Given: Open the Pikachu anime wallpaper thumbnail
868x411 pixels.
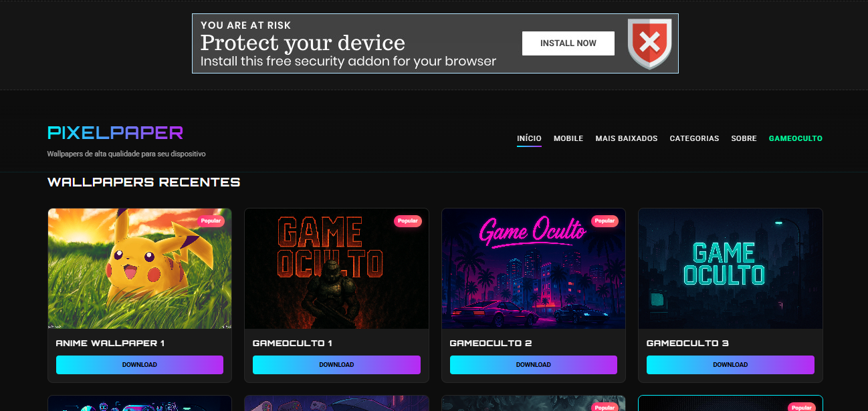Looking at the screenshot, I should [140, 269].
